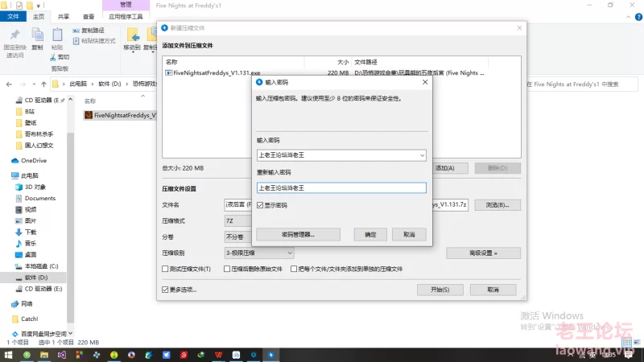Click the green circle browser taskbar icon
644x362 pixels.
click(x=27, y=355)
